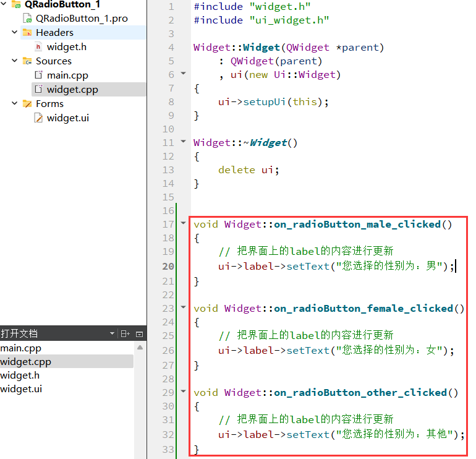Collapse the QRadioButton_1 project node
The image size is (476, 459).
3,4
